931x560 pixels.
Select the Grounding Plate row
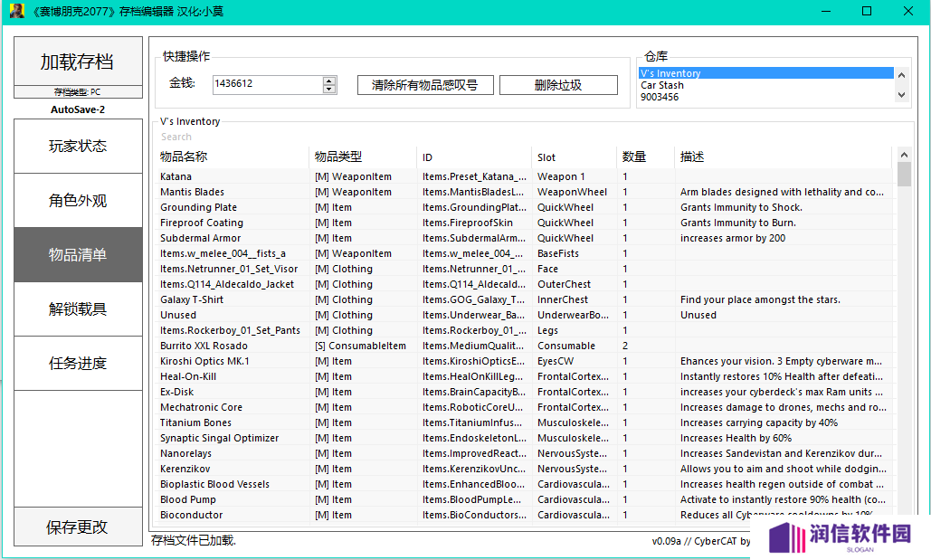tap(524, 207)
